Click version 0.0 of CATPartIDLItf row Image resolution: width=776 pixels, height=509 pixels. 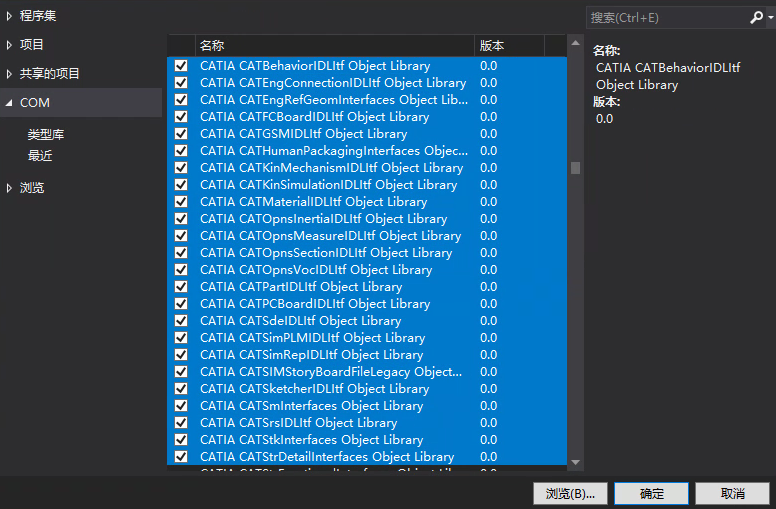point(488,287)
